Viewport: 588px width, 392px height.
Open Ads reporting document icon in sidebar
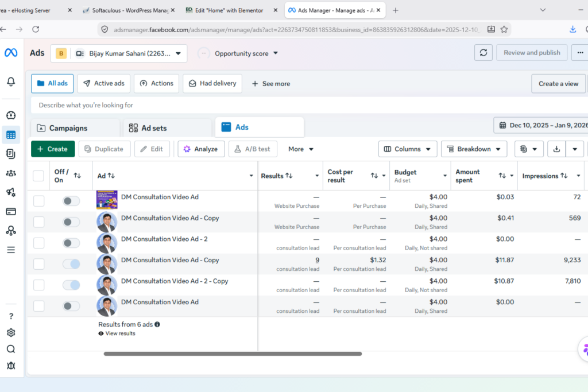click(x=11, y=154)
